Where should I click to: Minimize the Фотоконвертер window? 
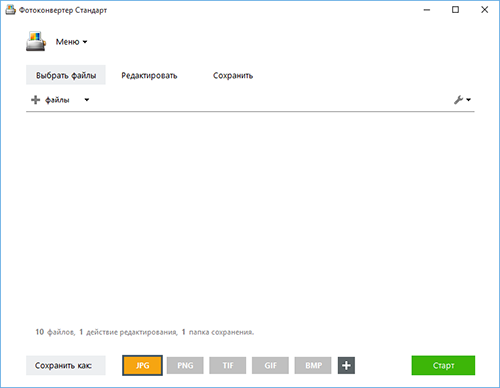[427, 10]
